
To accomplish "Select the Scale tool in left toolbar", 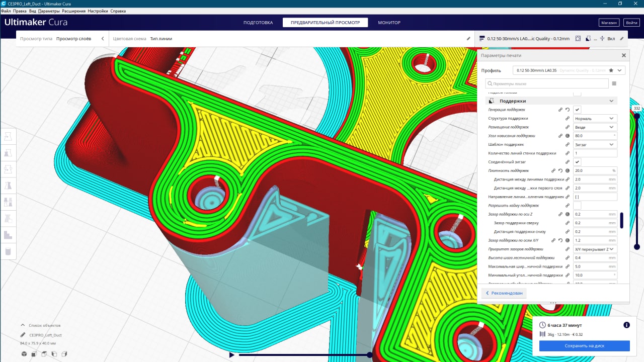I will 8,153.
